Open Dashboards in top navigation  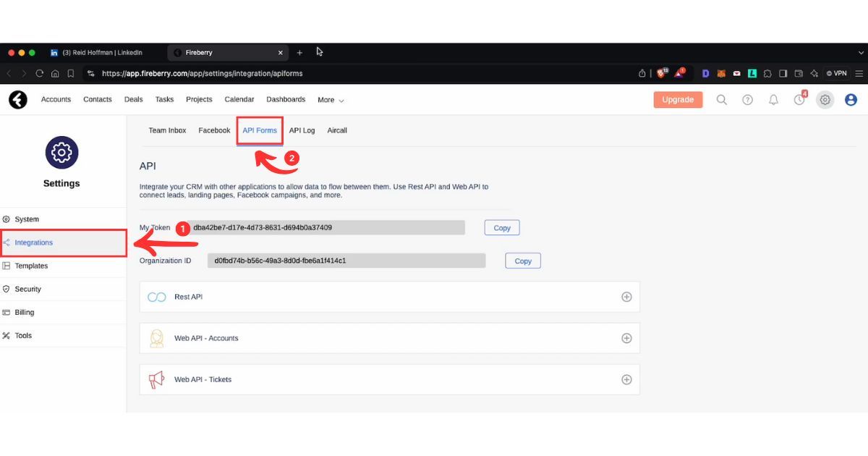coord(286,99)
